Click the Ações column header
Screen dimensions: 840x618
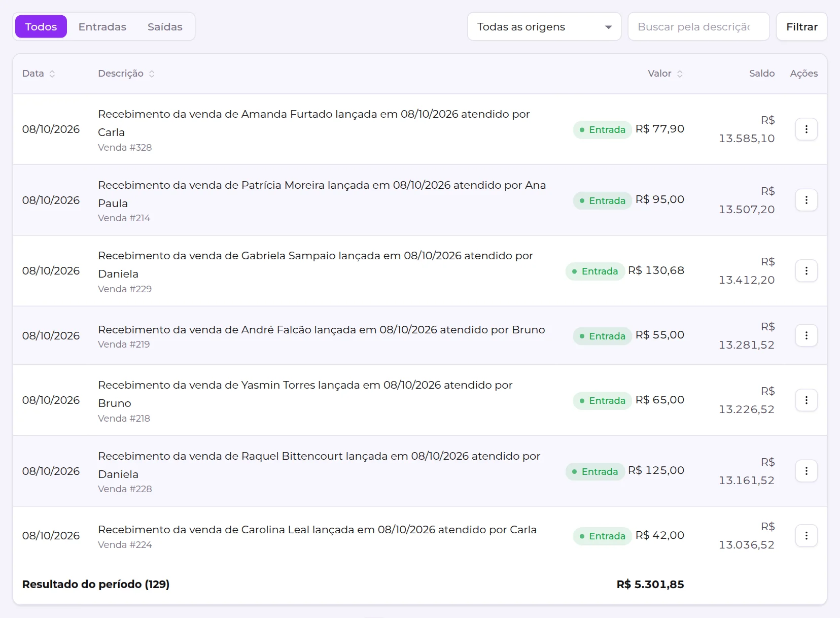[804, 74]
